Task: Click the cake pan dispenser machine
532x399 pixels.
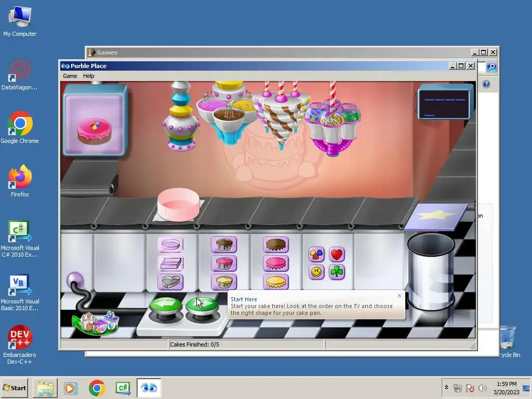Action: pyautogui.click(x=181, y=116)
